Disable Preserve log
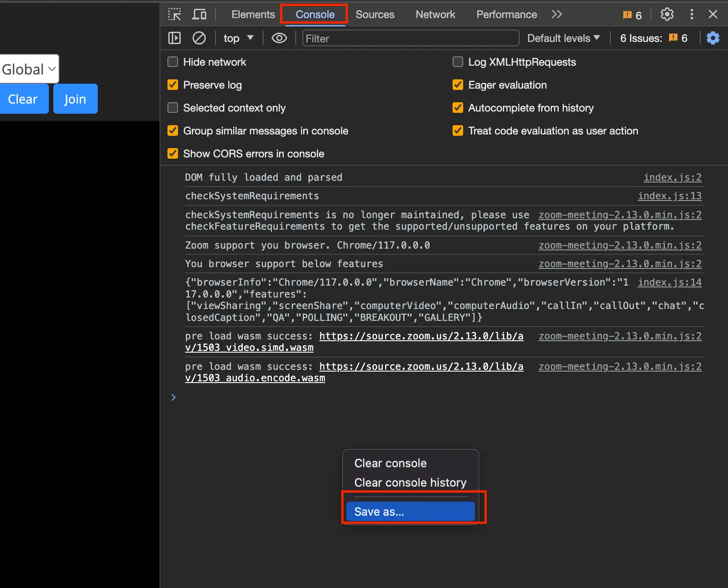The image size is (728, 588). (172, 85)
